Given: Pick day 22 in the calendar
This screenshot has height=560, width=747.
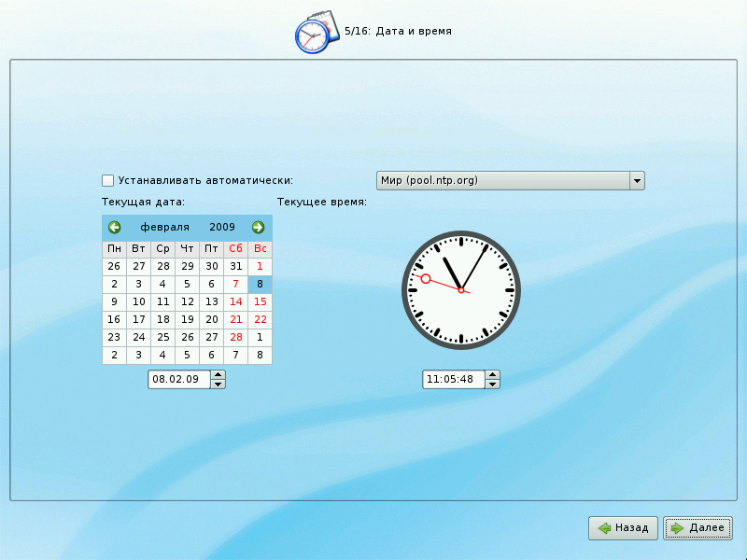Looking at the screenshot, I should 260,319.
